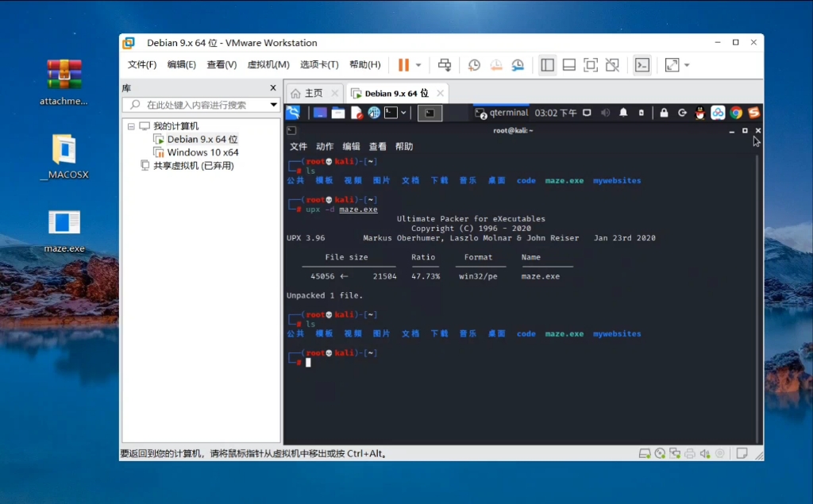813x504 pixels.
Task: Open the dropdown arrow next to the pause button
Action: [x=418, y=65]
